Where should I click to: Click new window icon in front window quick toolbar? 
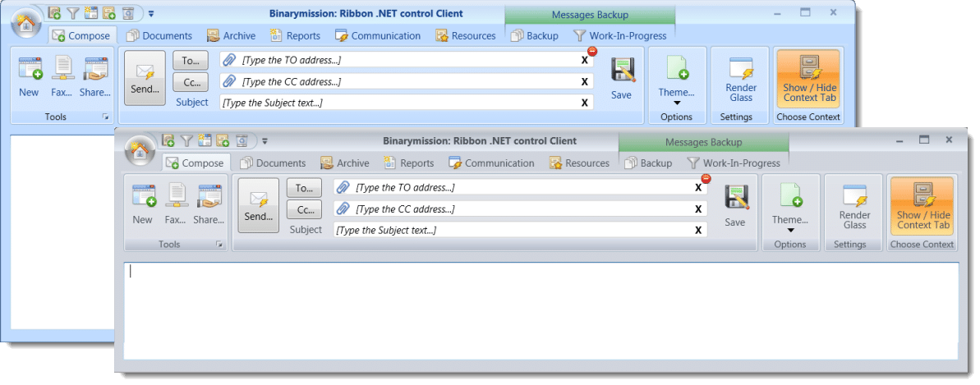click(205, 140)
